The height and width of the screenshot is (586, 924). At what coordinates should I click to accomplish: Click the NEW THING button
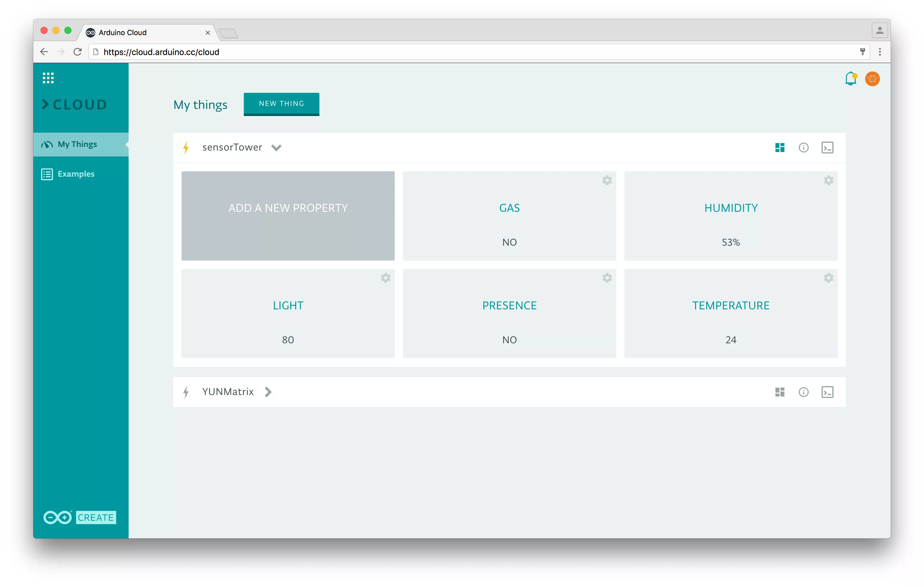click(282, 104)
